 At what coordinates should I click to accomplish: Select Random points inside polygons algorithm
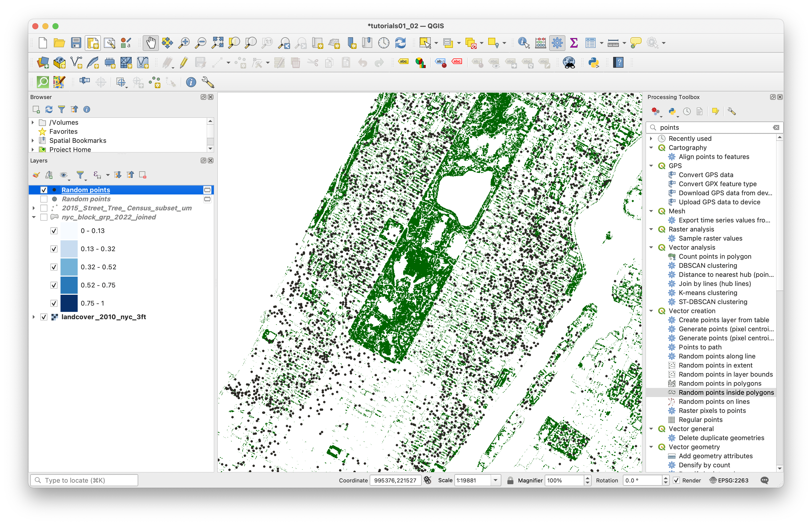(x=726, y=392)
